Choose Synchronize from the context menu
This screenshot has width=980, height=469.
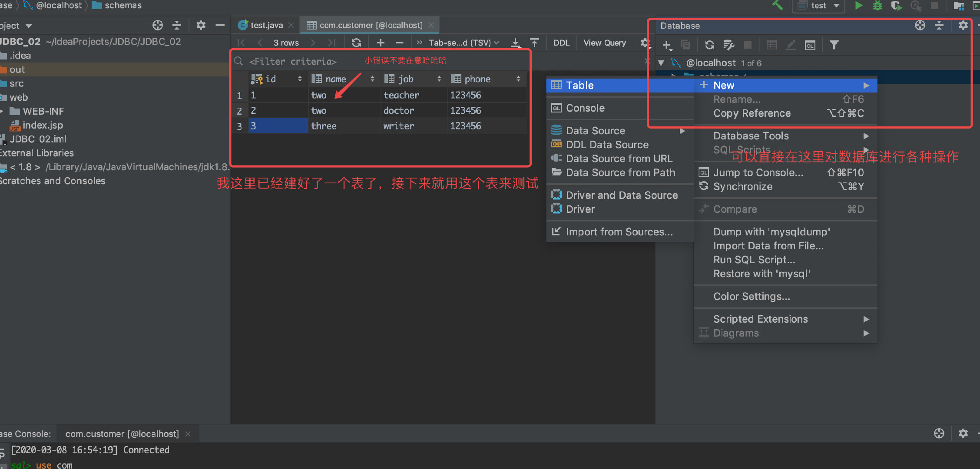(742, 187)
